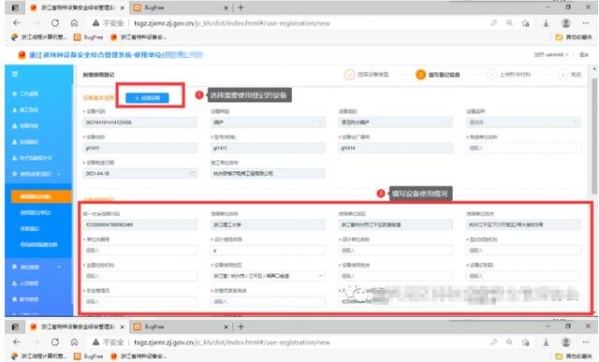
Task: Switch to BugFree tab in lower window
Action: click(180, 326)
